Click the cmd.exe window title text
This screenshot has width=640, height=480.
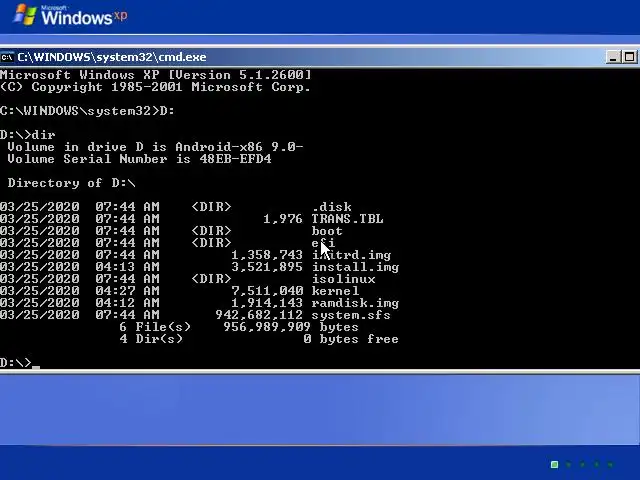point(112,57)
